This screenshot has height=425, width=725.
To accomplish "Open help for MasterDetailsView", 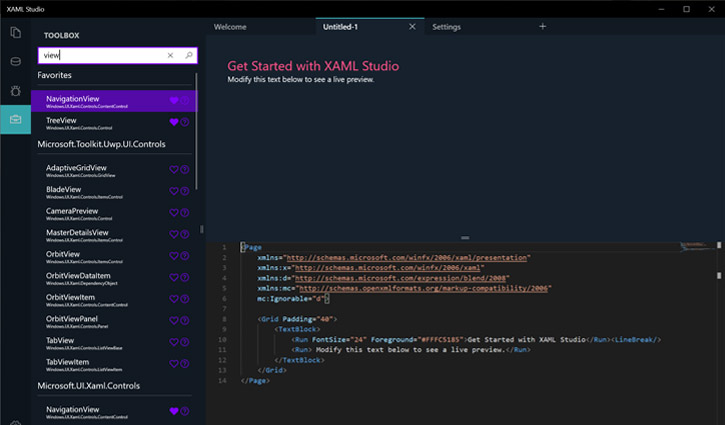I will click(x=184, y=234).
